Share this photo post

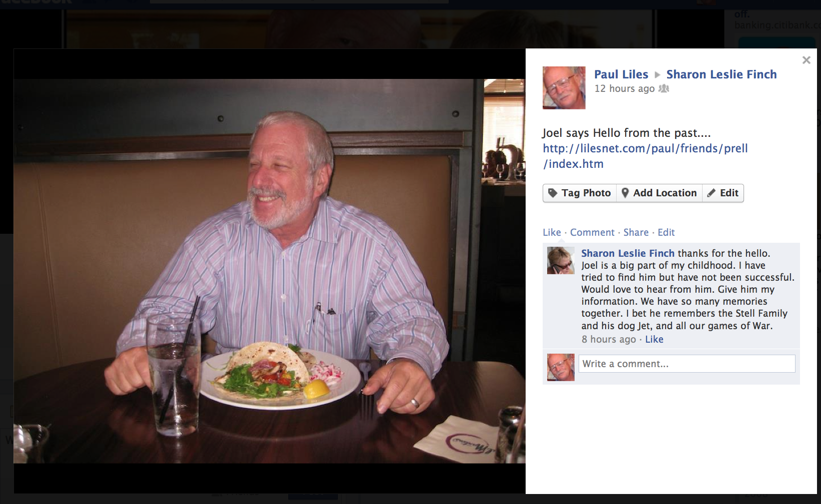pyautogui.click(x=636, y=232)
